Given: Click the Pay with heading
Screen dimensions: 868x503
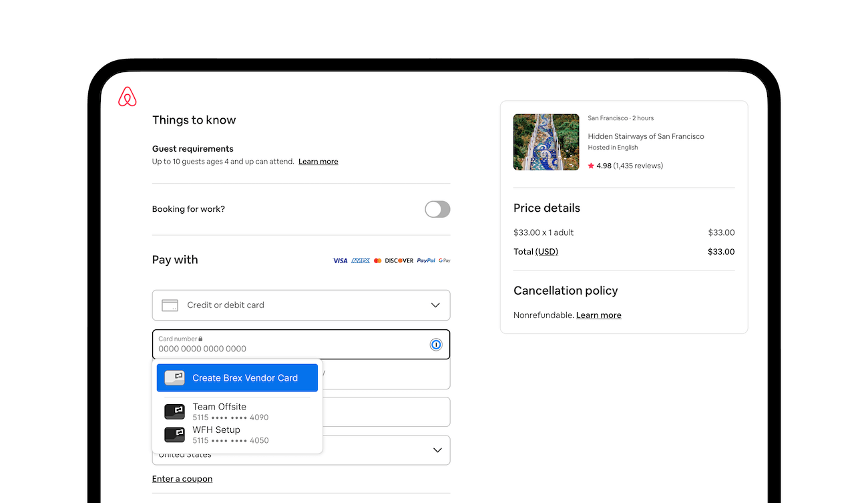Looking at the screenshot, I should 175,260.
